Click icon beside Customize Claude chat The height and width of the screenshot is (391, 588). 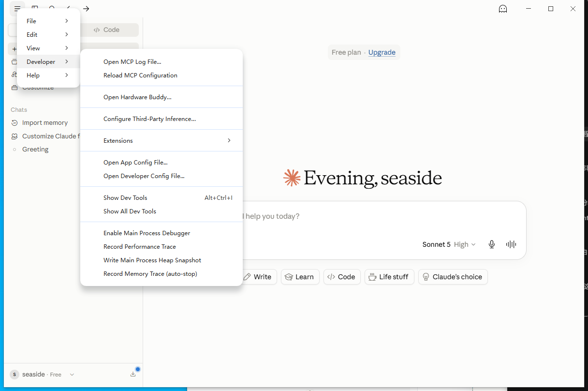pyautogui.click(x=15, y=136)
